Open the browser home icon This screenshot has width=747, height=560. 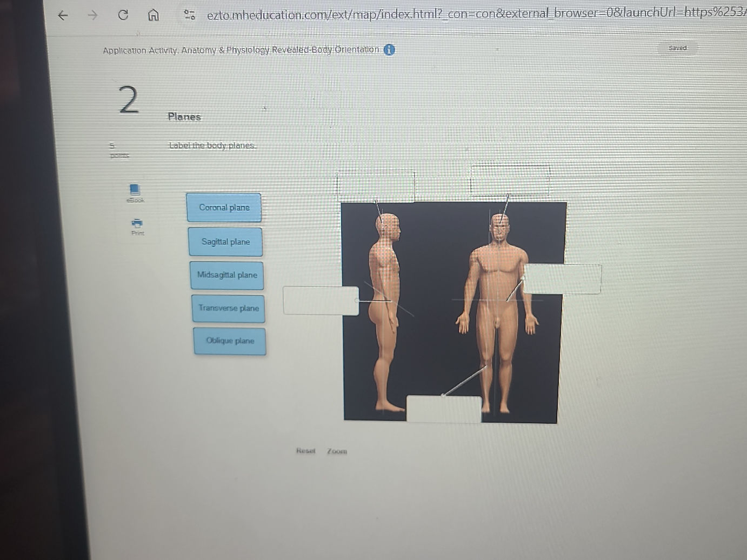coord(154,15)
